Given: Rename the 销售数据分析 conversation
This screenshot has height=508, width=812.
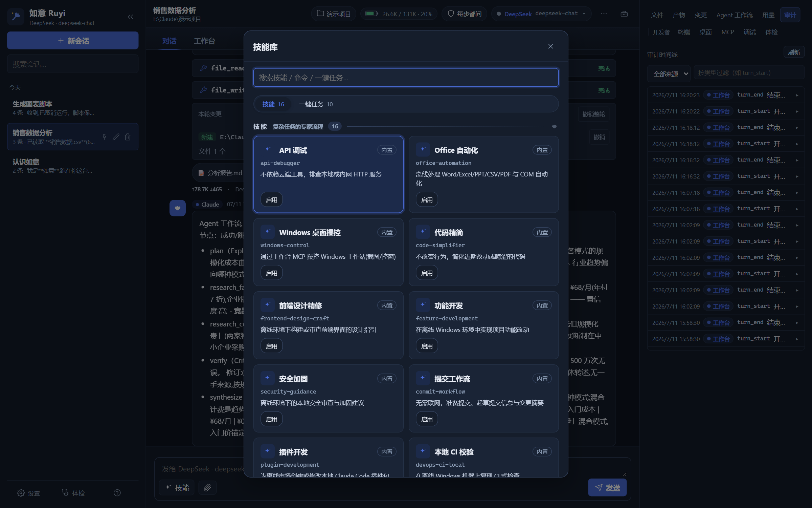Looking at the screenshot, I should point(116,136).
